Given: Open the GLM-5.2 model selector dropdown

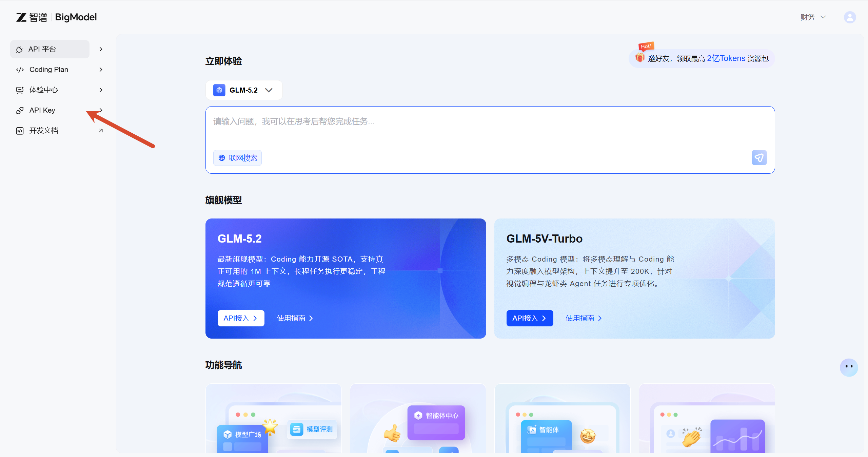Looking at the screenshot, I should tap(244, 90).
